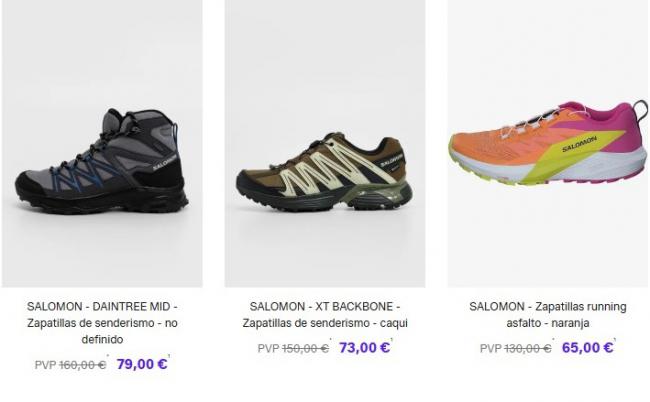Open footnote marker after 73,00 €
The height and width of the screenshot is (402, 650).
392,339
